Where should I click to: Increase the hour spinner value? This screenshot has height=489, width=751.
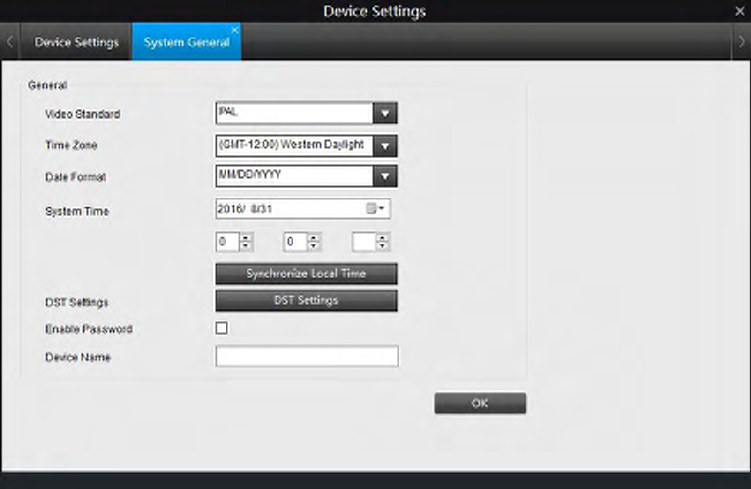[x=246, y=238]
